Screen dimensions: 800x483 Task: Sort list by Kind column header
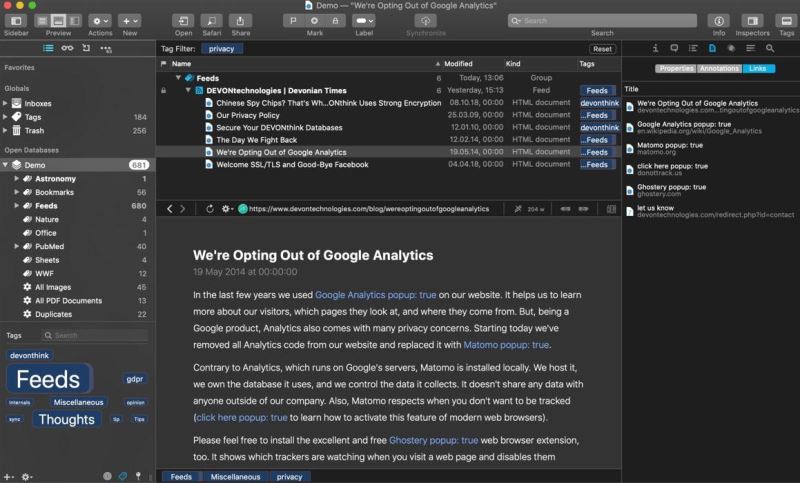tap(513, 64)
